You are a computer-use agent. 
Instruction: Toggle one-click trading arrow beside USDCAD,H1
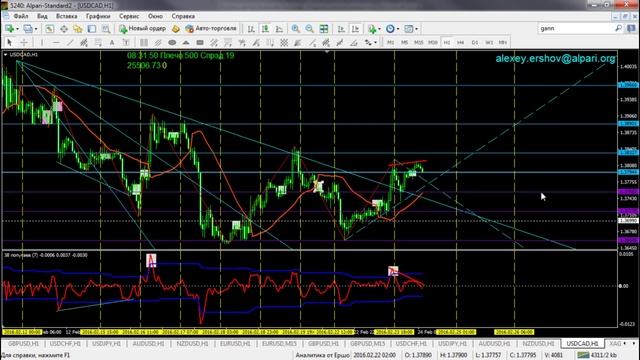5,54
